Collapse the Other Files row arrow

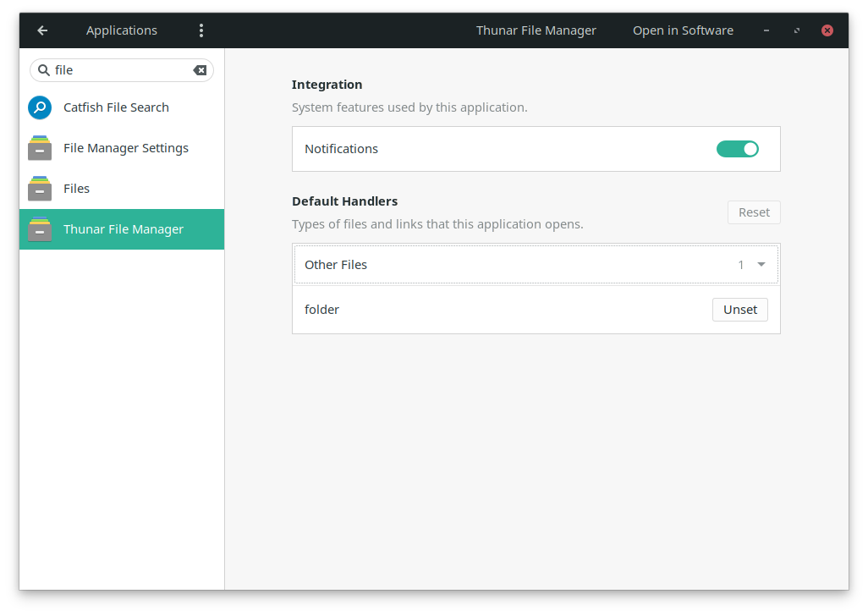pos(761,265)
